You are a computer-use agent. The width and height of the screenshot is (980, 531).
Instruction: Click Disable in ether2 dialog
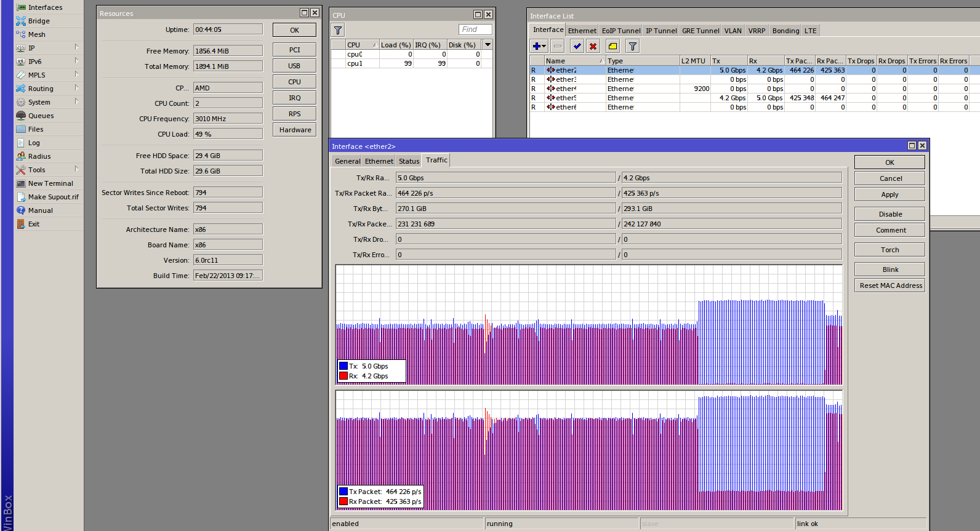pos(890,214)
